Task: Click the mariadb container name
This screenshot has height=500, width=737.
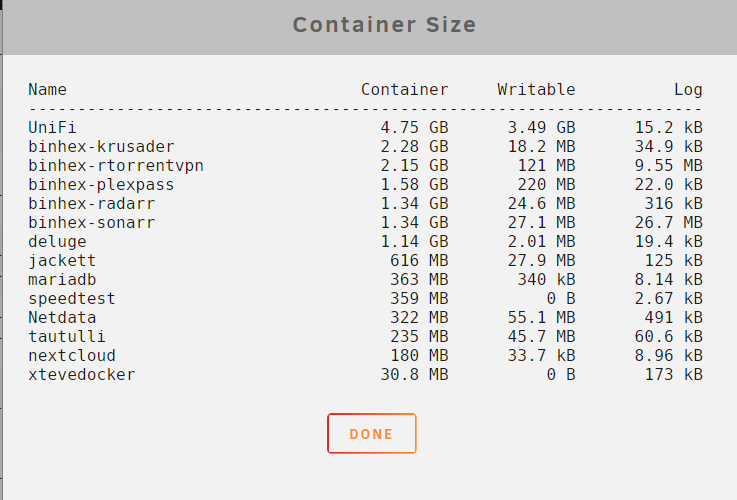Action: tap(62, 280)
